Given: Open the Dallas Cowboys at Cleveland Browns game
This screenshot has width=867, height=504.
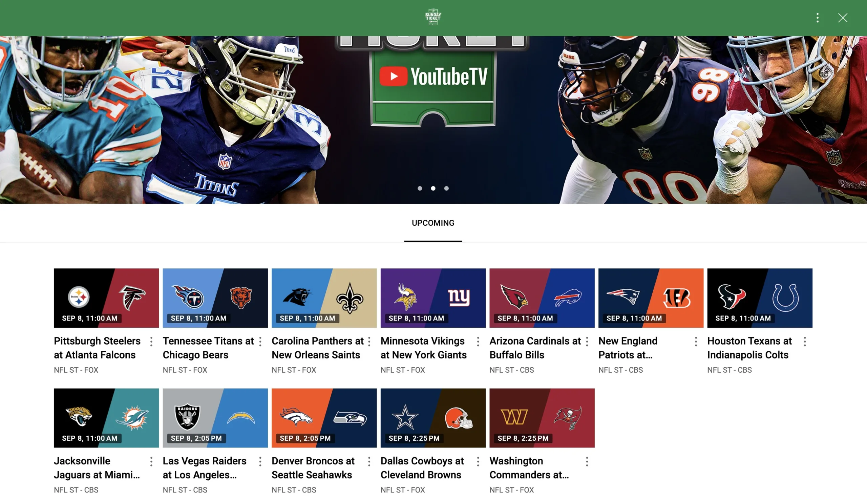Looking at the screenshot, I should pyautogui.click(x=432, y=417).
